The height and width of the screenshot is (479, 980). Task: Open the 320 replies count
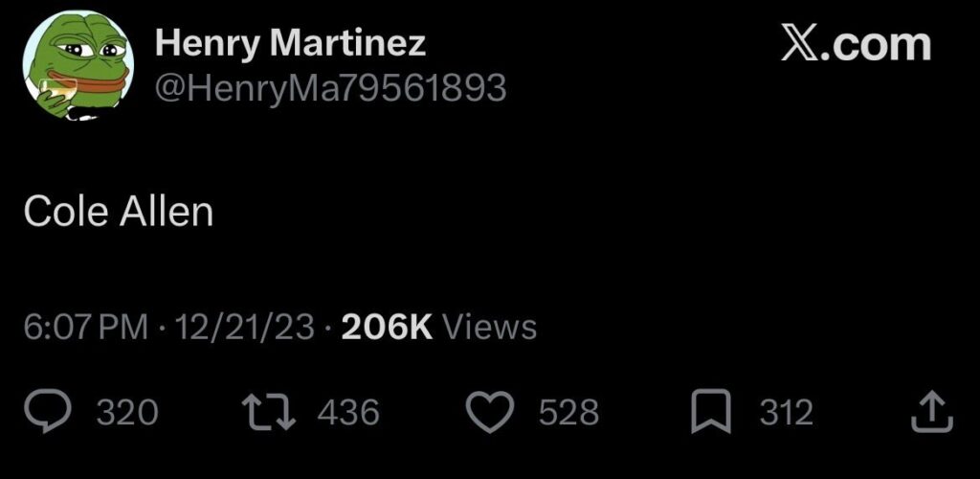pyautogui.click(x=128, y=413)
